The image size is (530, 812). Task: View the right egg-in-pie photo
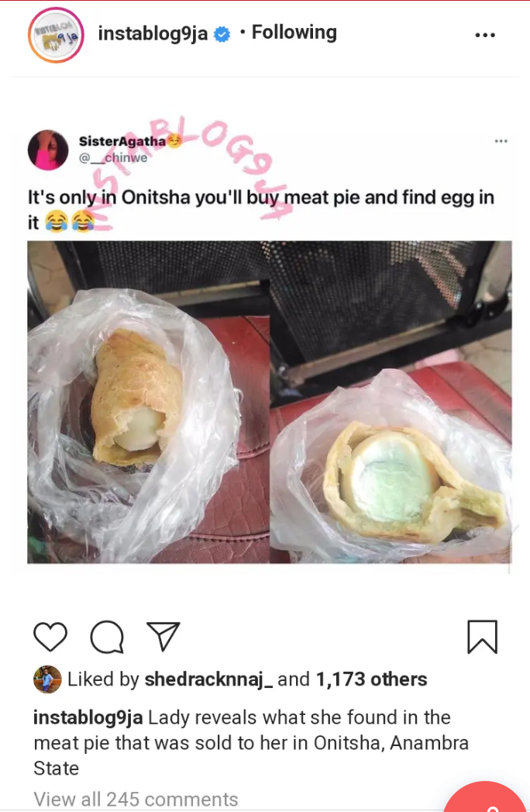tap(391, 402)
